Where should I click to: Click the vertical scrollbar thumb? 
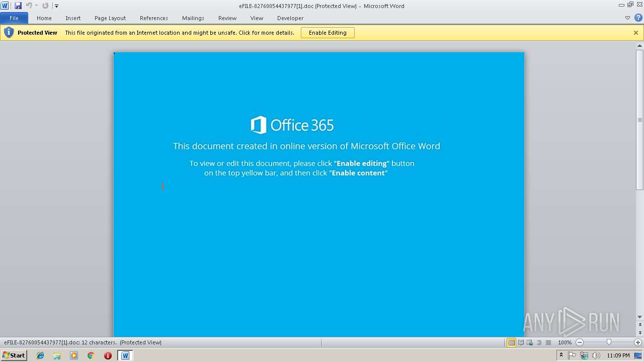click(x=640, y=120)
